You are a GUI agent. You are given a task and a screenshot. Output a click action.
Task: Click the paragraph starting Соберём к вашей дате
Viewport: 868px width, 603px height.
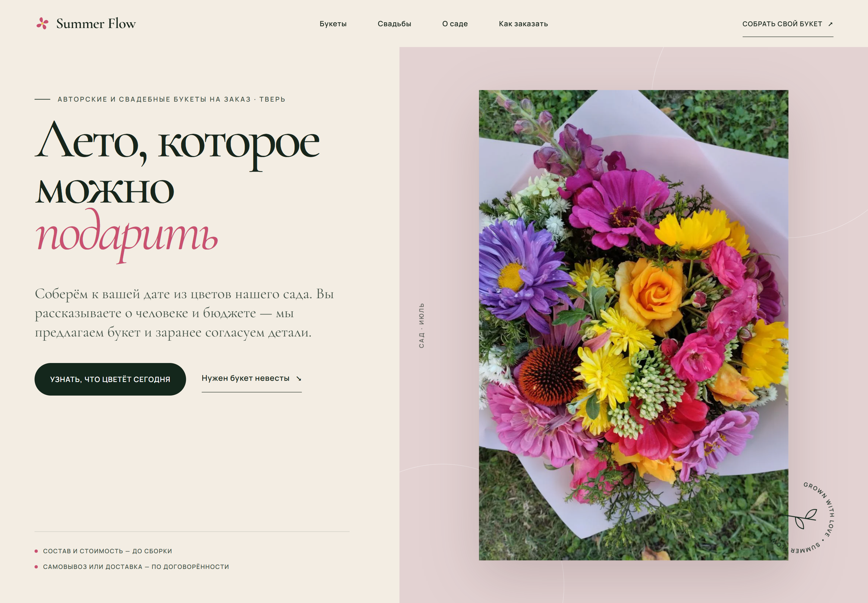coord(185,313)
